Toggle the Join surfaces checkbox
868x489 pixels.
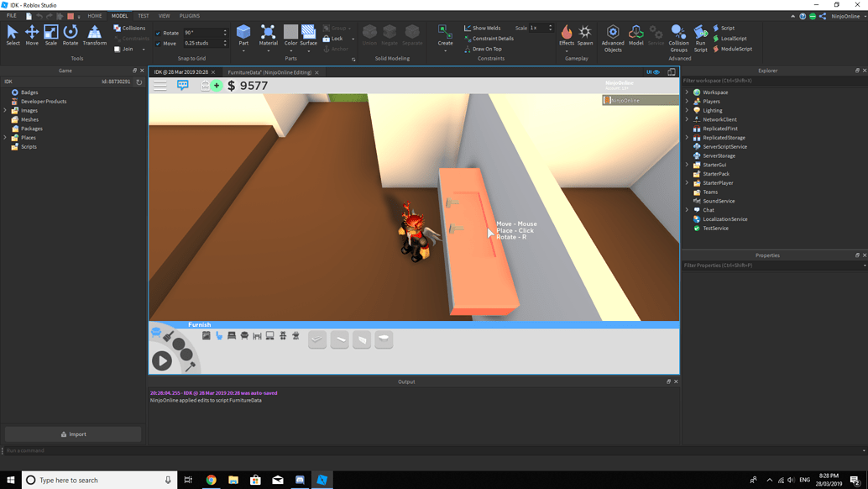(x=117, y=49)
